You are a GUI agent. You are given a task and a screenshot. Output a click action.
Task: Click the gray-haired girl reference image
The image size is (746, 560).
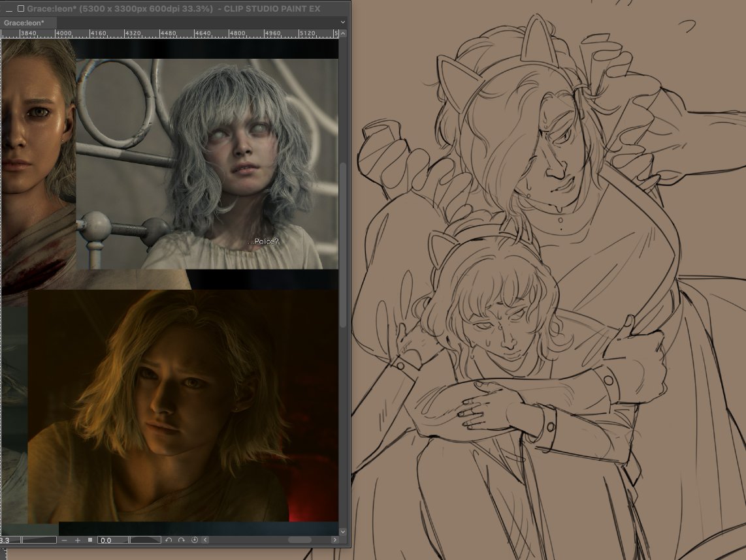pos(208,164)
